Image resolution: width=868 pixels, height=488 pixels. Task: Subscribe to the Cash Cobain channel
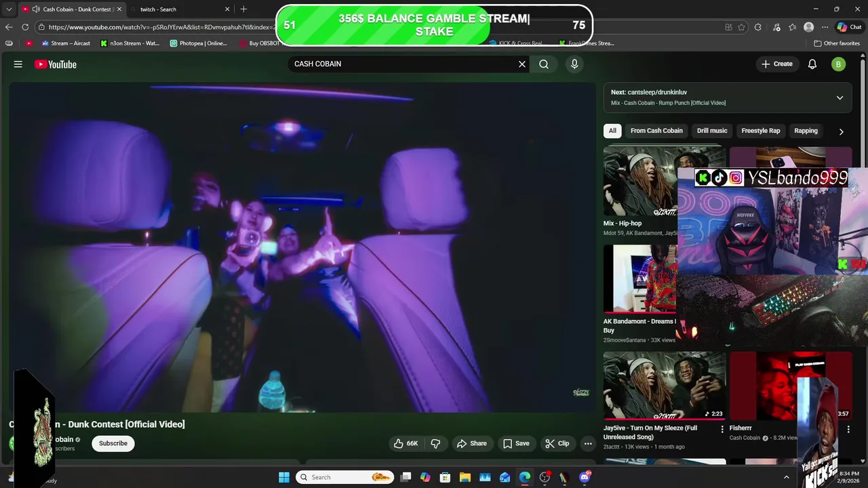point(113,443)
